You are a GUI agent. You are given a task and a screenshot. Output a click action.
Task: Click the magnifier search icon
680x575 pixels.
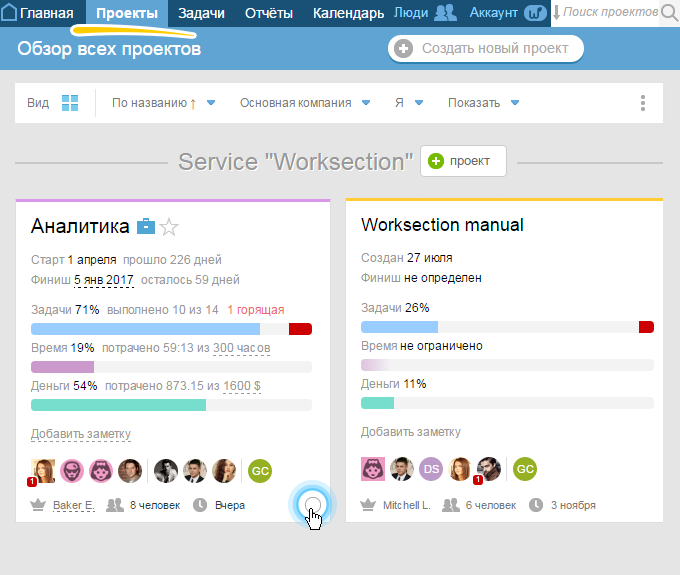[670, 13]
